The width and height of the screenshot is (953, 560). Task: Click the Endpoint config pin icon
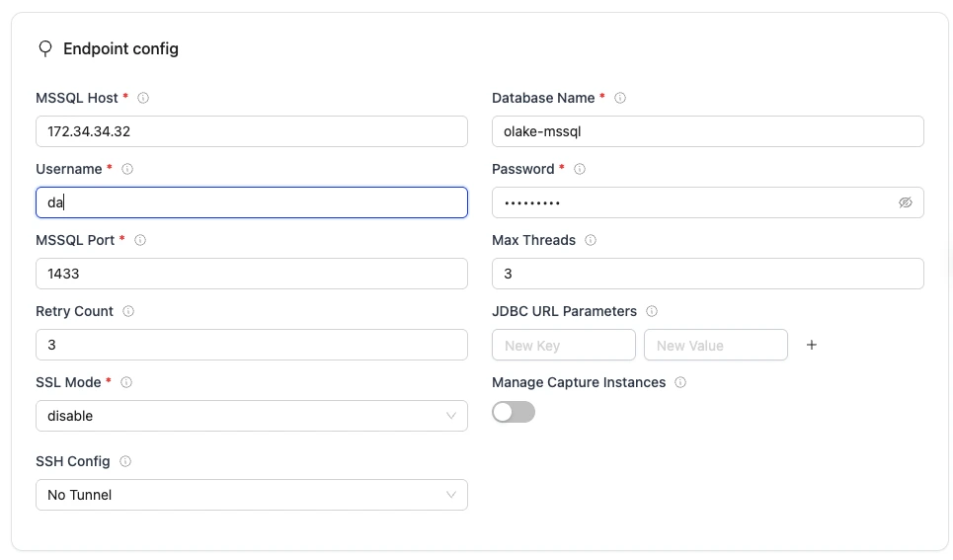(45, 48)
